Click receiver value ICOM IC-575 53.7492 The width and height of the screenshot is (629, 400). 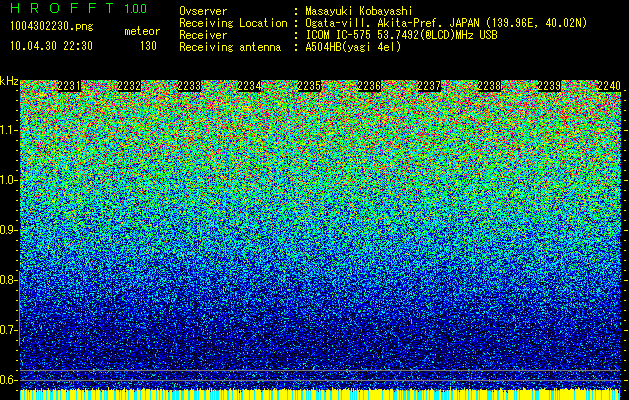coord(401,35)
